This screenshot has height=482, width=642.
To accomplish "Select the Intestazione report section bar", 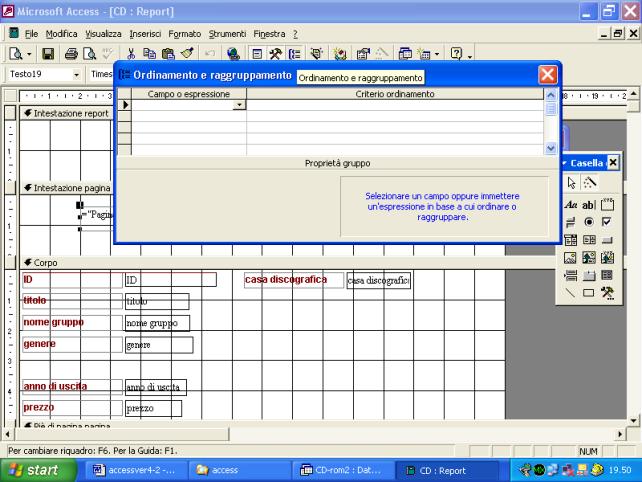I will [x=66, y=113].
